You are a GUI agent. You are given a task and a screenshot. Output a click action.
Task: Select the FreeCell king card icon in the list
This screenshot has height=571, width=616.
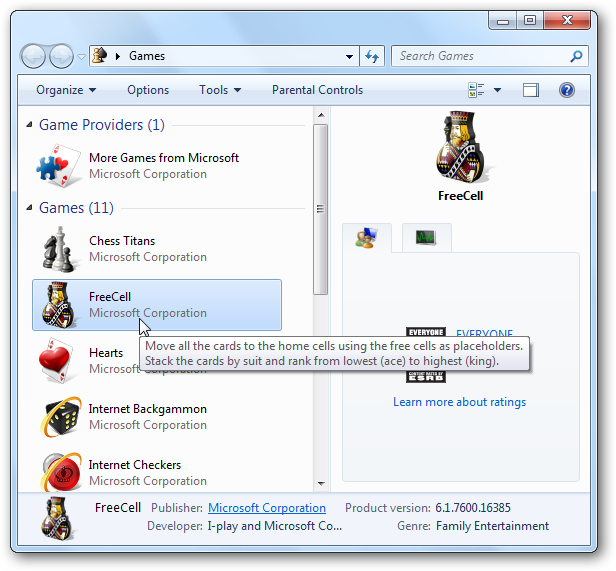(58, 305)
